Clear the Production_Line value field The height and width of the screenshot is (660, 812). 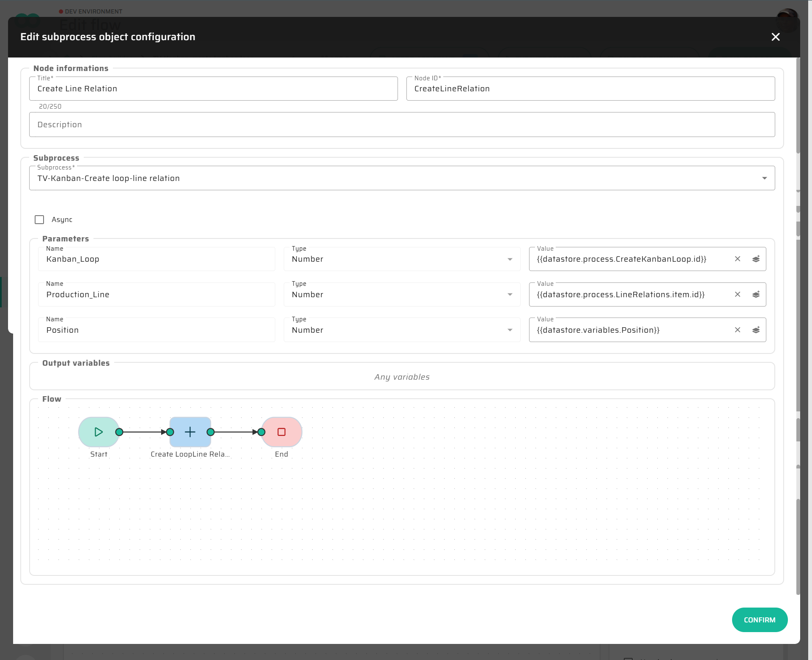[x=738, y=294]
